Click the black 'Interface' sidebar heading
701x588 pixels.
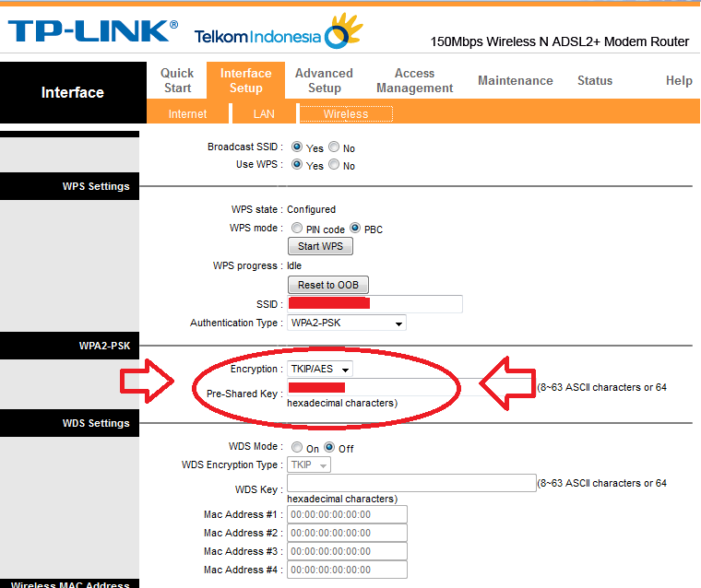pyautogui.click(x=73, y=92)
